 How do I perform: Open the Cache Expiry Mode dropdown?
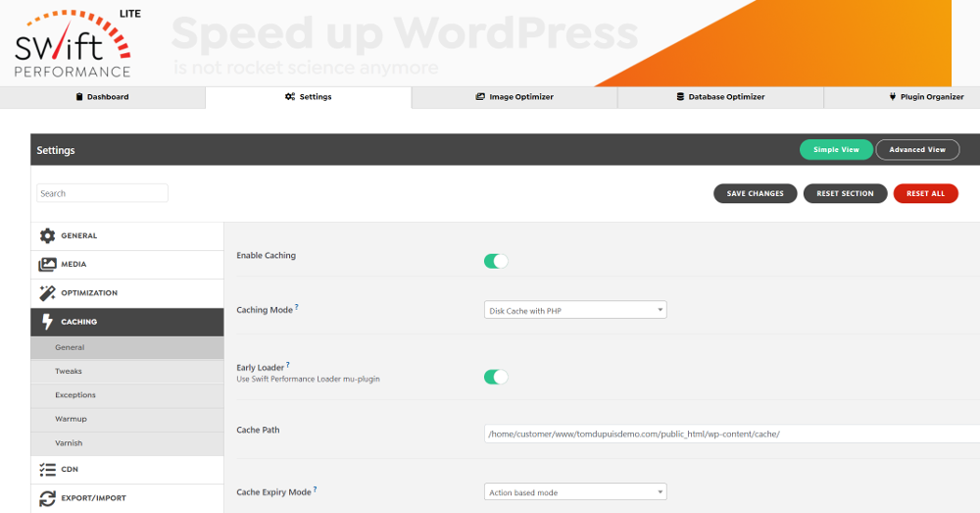[x=575, y=491]
